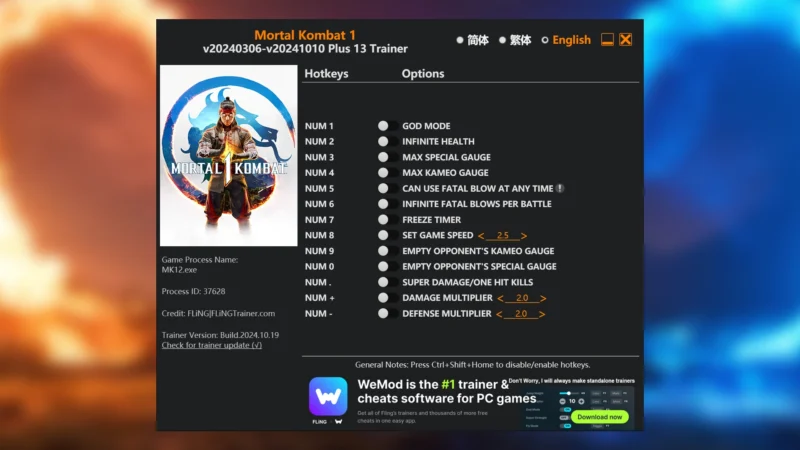
Task: Turn on Super Damage/One Hit Kills
Action: point(388,282)
